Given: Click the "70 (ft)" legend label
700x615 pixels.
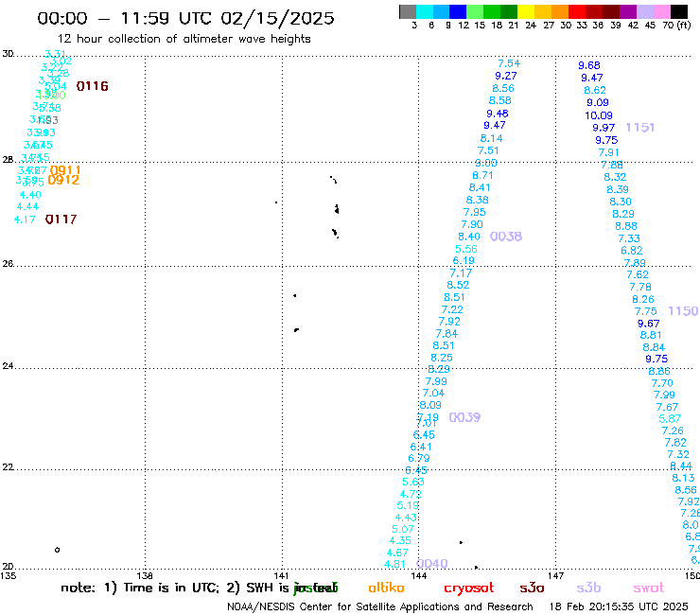Looking at the screenshot, I should pos(676,26).
